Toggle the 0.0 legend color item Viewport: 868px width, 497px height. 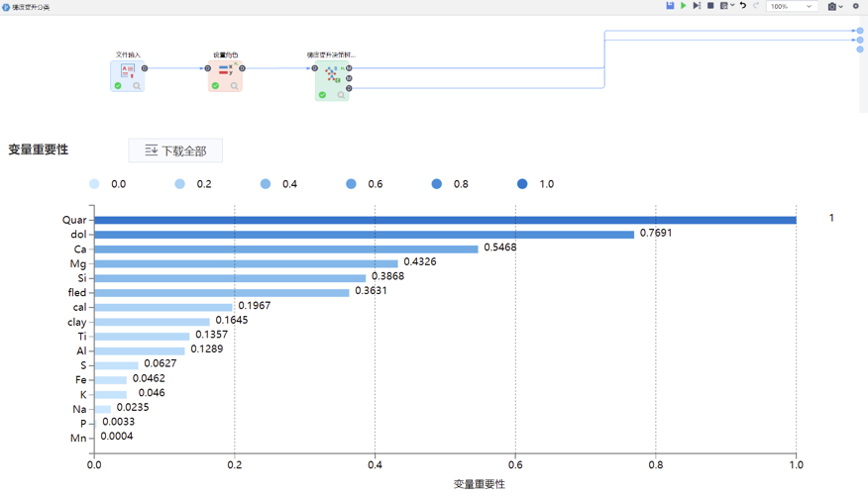point(95,184)
